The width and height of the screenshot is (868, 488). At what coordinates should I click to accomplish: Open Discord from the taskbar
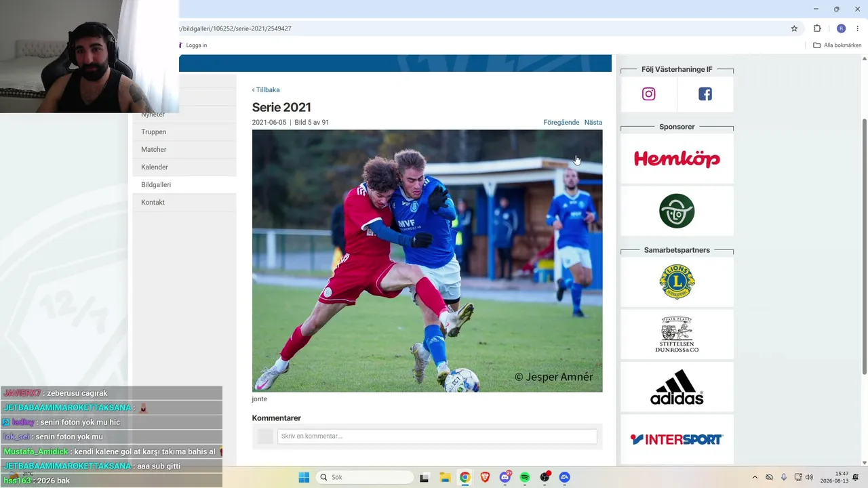(x=505, y=477)
